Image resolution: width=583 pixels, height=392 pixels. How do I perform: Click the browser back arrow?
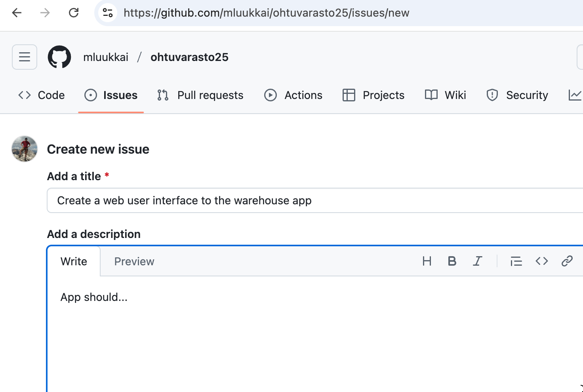point(17,13)
